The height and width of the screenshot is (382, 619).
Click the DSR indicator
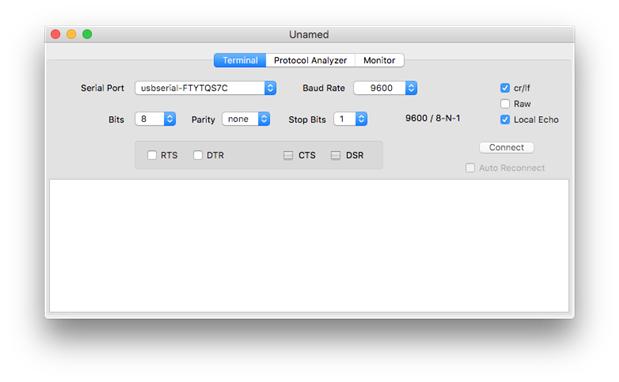pos(336,155)
